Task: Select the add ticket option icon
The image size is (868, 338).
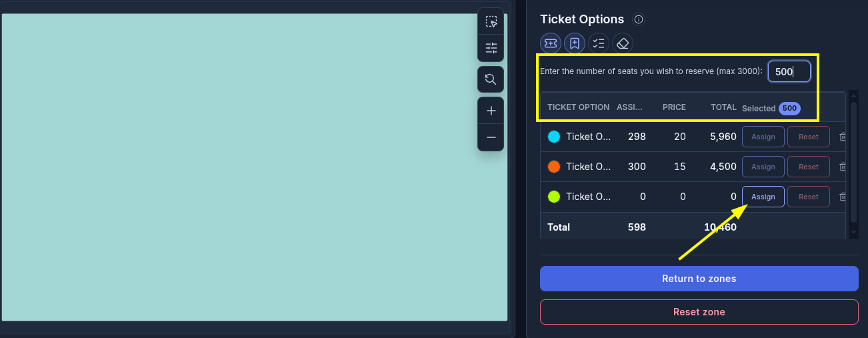Action: coord(551,43)
